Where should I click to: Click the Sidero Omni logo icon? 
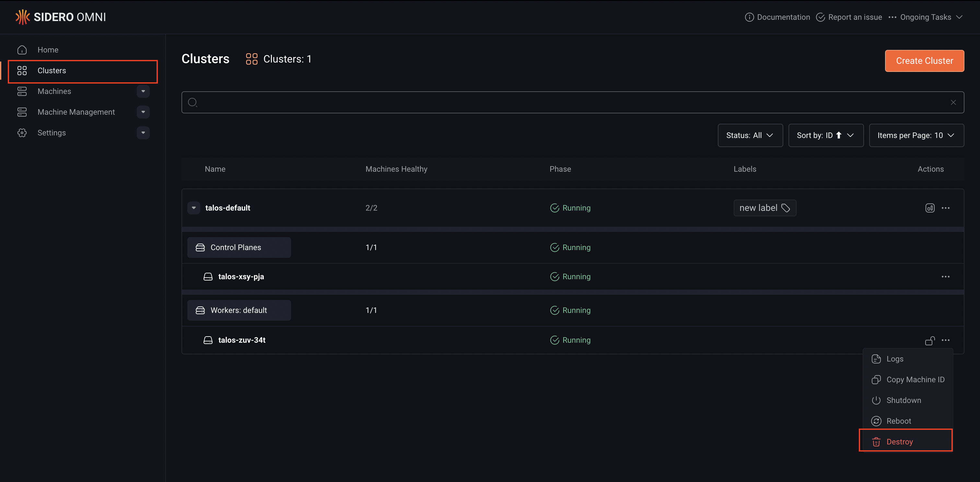(x=22, y=17)
